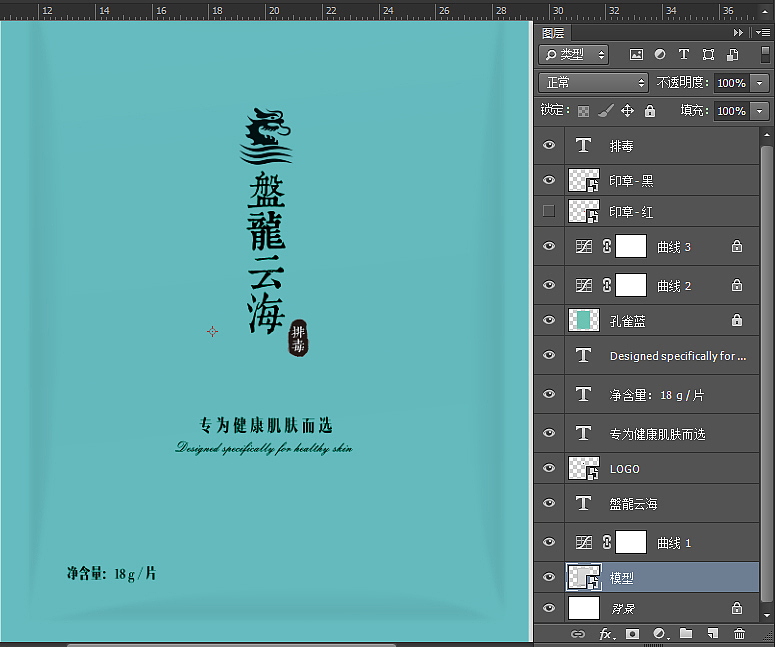This screenshot has width=775, height=647.
Task: Hide the Designed specifically for text layer
Action: pyautogui.click(x=549, y=355)
